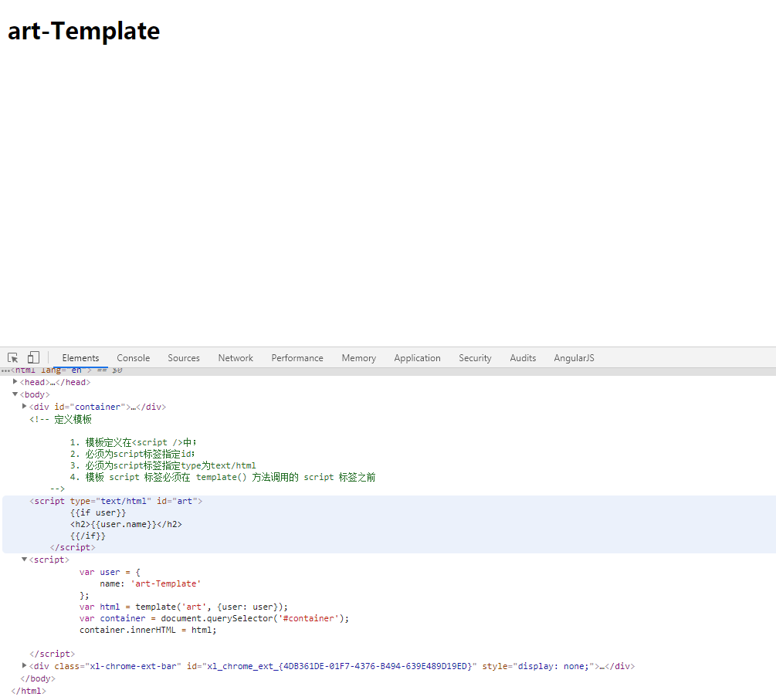The image size is (776, 700).
Task: Click the container.innerHTML = html line
Action: pos(148,630)
